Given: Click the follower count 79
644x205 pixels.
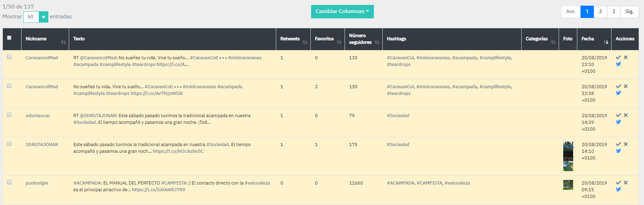Looking at the screenshot, I should pyautogui.click(x=352, y=116).
